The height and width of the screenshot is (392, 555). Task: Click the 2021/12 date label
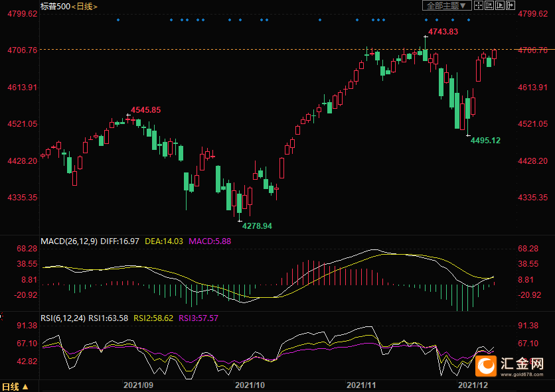pos(473,385)
